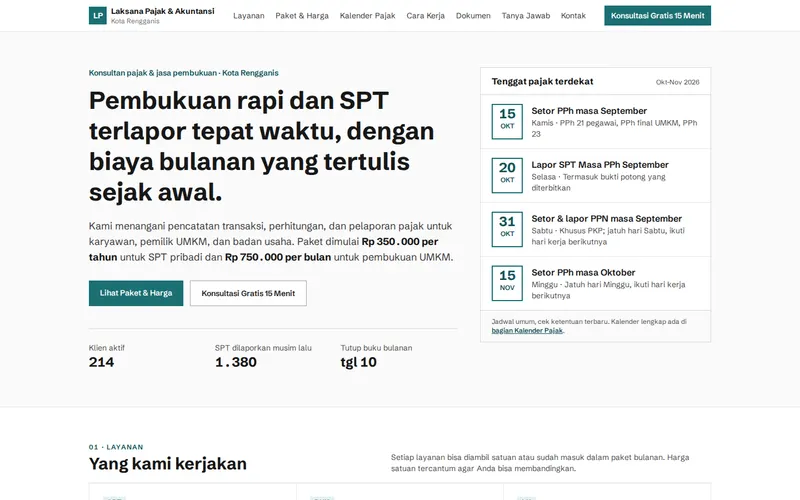
Task: Click the main Pembukuan rapi dan SPT headline
Action: coord(261,146)
